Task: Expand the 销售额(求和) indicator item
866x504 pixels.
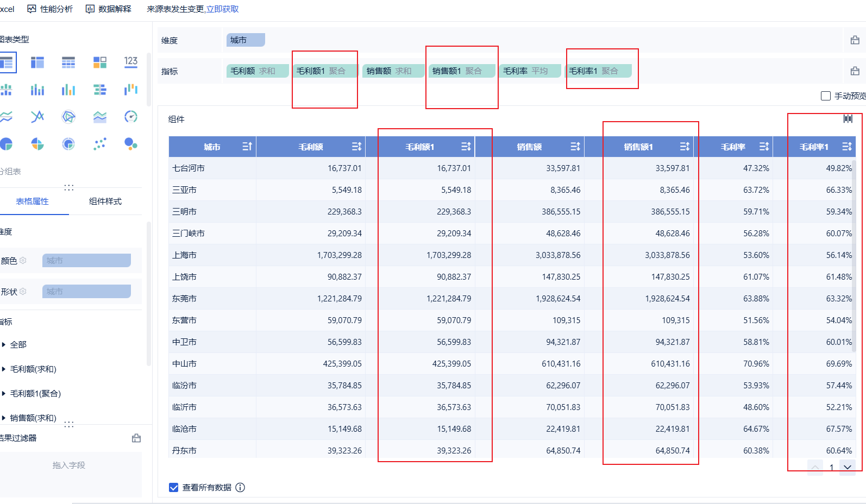Action: pyautogui.click(x=4, y=418)
